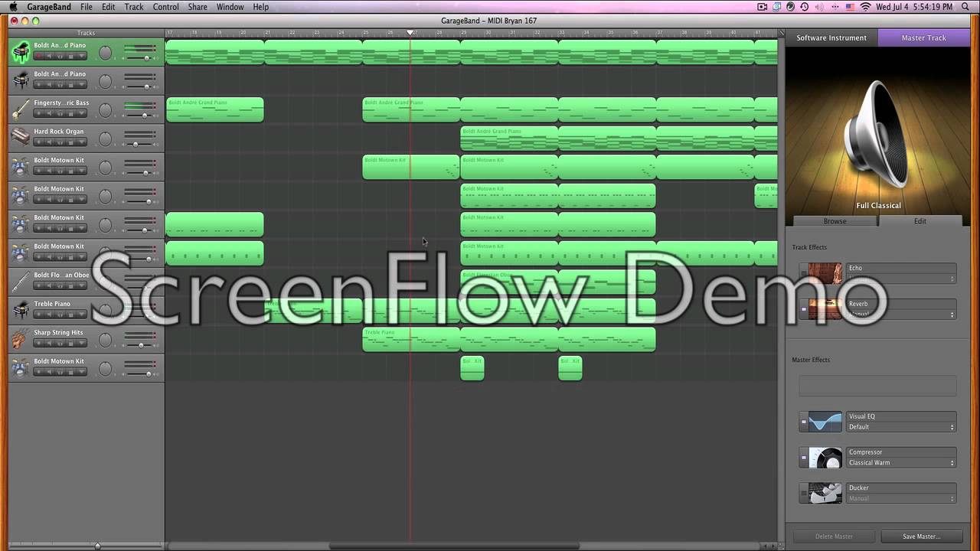Open the Control menu
Viewport: 980px width, 551px height.
tap(166, 7)
